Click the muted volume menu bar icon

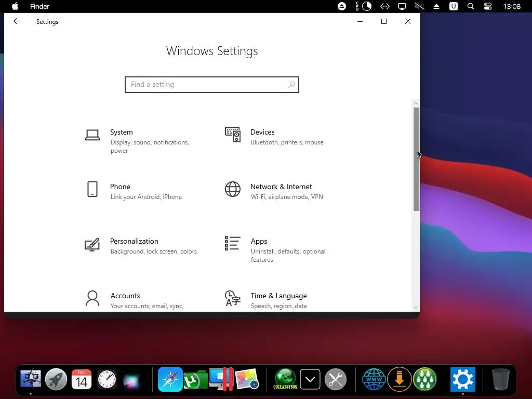419,6
